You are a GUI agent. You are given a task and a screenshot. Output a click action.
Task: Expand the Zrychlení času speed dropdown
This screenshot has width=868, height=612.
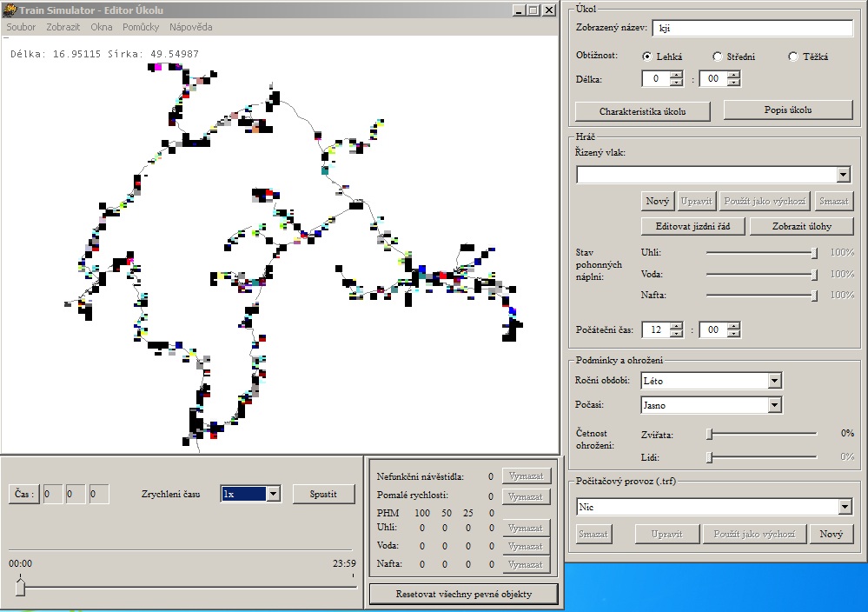(x=273, y=494)
